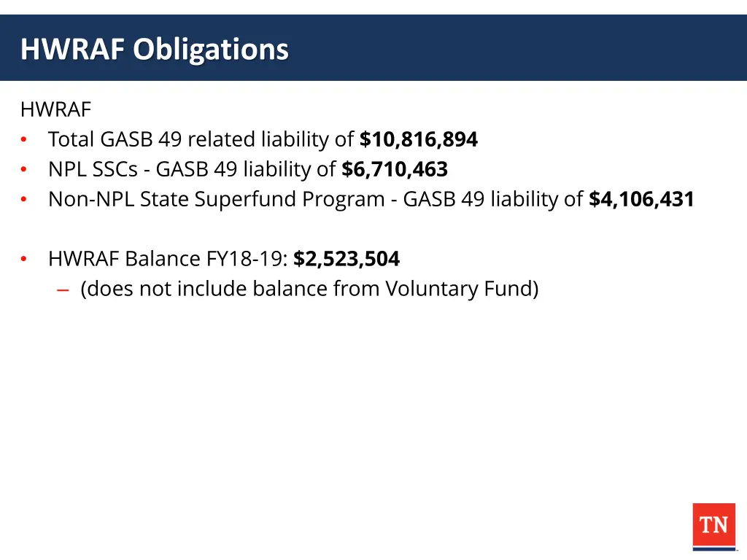The height and width of the screenshot is (560, 747).
Task: Click the HWRAF heading text
Action: pyautogui.click(x=55, y=109)
